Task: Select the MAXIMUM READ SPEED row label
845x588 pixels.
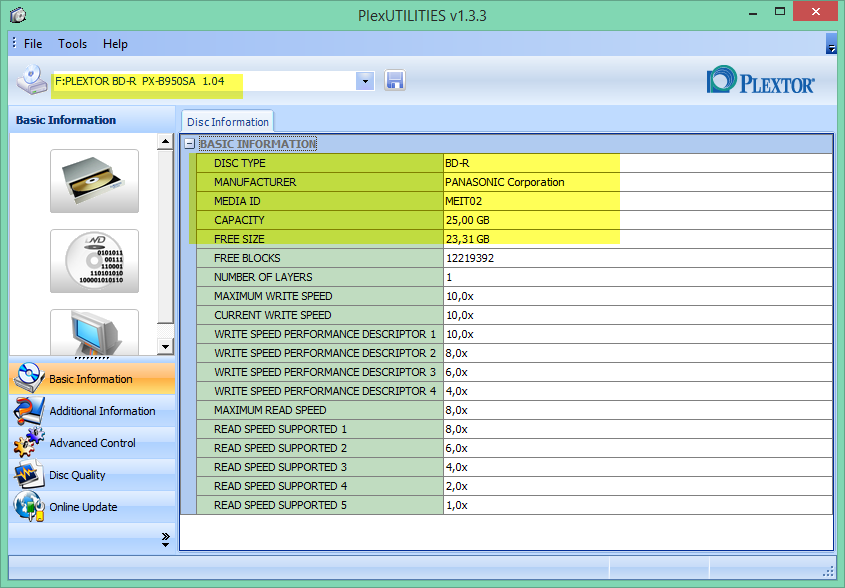Action: [270, 410]
